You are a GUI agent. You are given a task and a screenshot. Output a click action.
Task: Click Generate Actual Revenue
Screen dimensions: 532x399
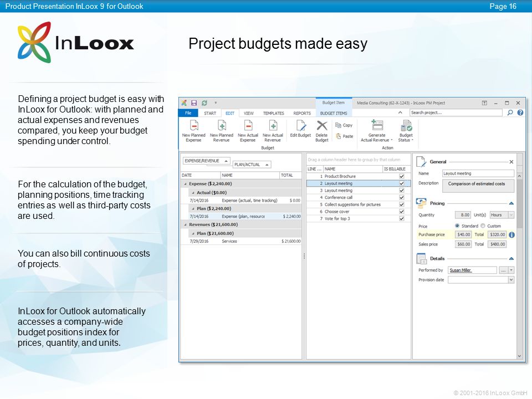pos(377,131)
